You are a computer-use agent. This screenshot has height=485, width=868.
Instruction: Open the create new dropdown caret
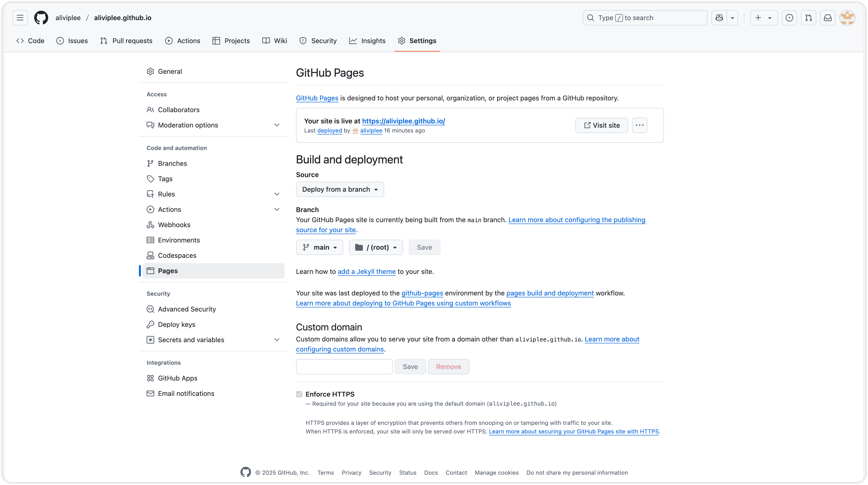click(x=770, y=18)
